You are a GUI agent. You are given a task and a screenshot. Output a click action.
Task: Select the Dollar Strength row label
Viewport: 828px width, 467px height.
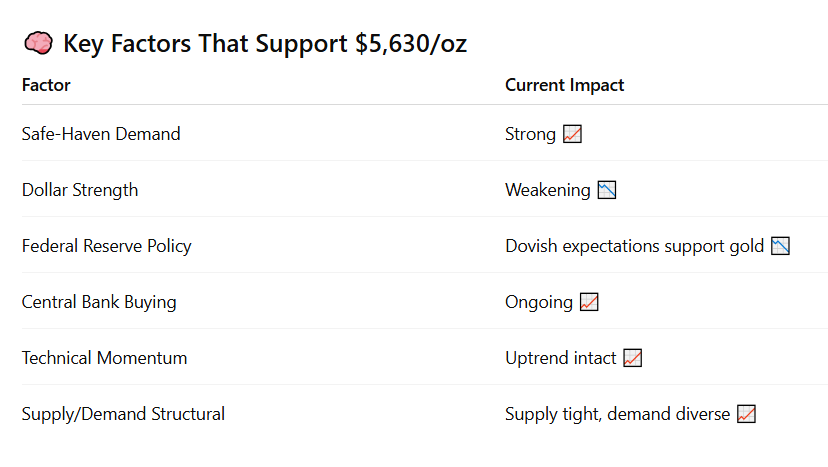[80, 190]
